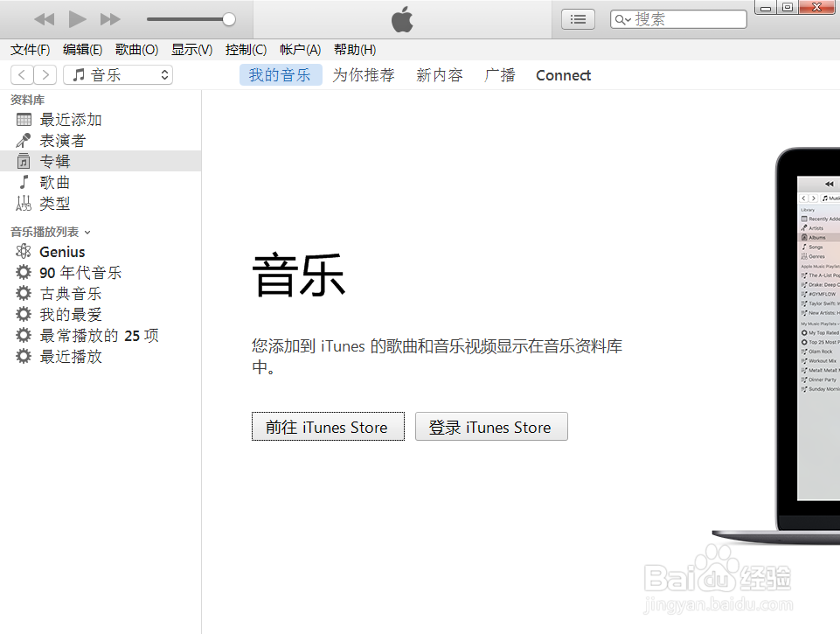This screenshot has height=634, width=840.
Task: Select 专辑 in the library
Action: click(x=101, y=161)
